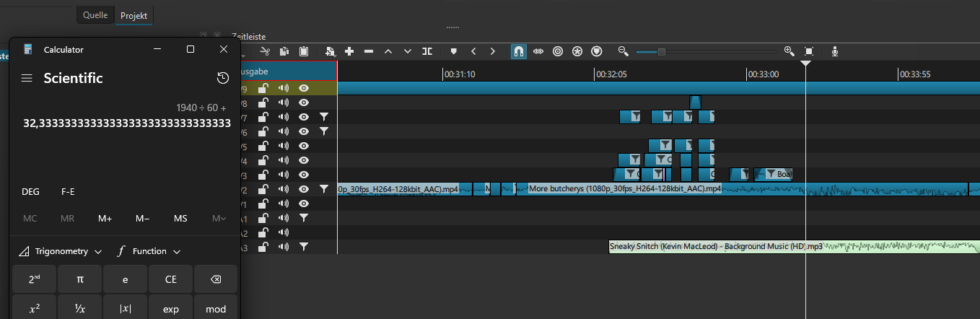The image size is (980, 319).
Task: Toggle Ripple All Tracks asterisk button
Action: [x=577, y=51]
